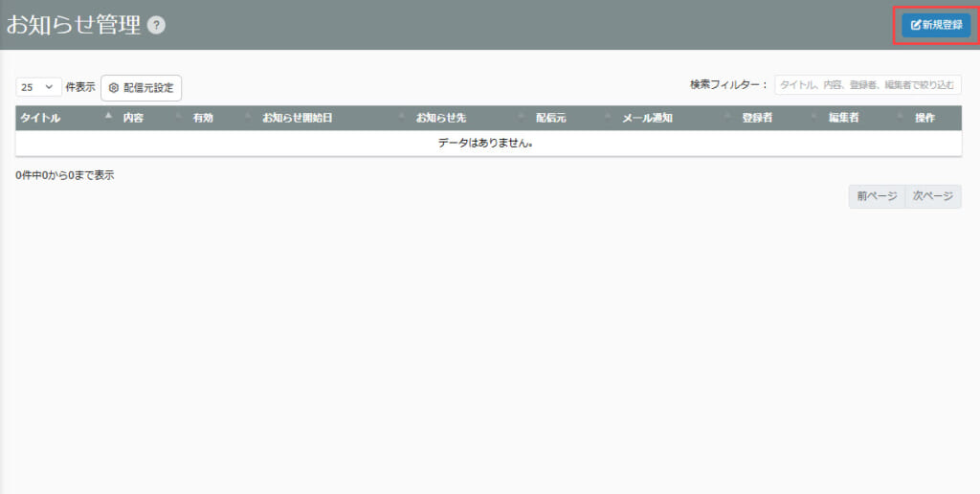The width and height of the screenshot is (980, 494).
Task: Sort by the メール通知 column header
Action: coord(648,118)
